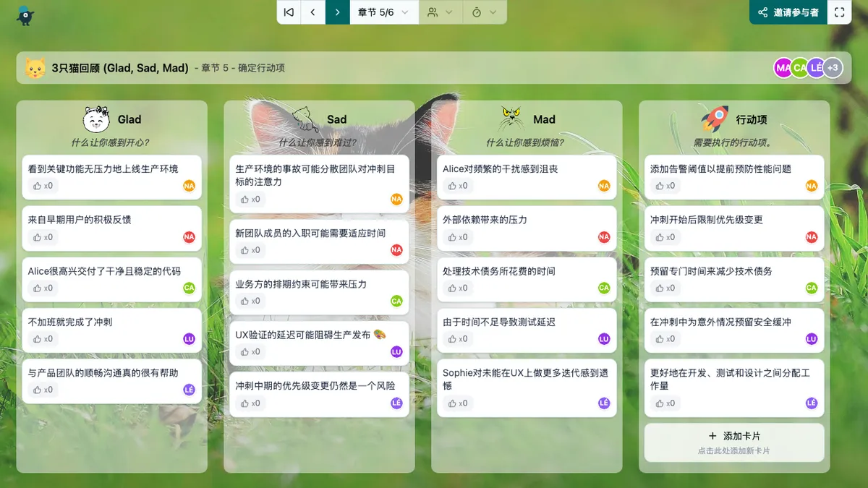Click the Glad cat column icon

[96, 119]
